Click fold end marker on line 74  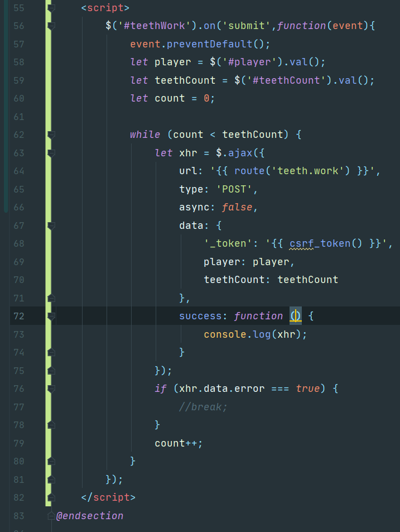tap(51, 352)
